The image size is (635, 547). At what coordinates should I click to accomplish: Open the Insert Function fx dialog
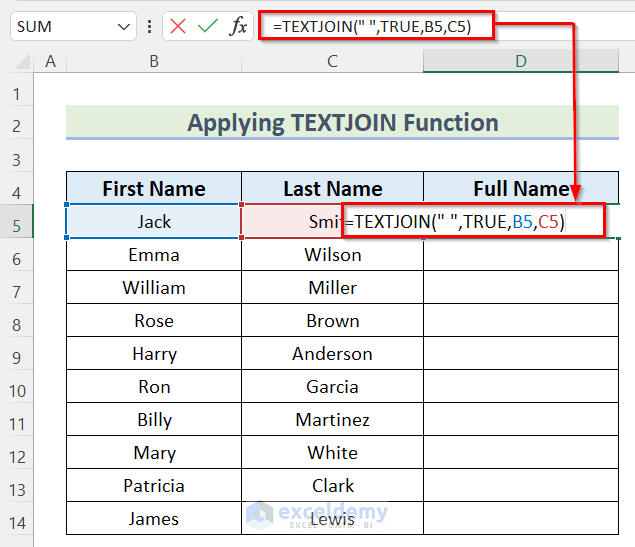tap(238, 27)
